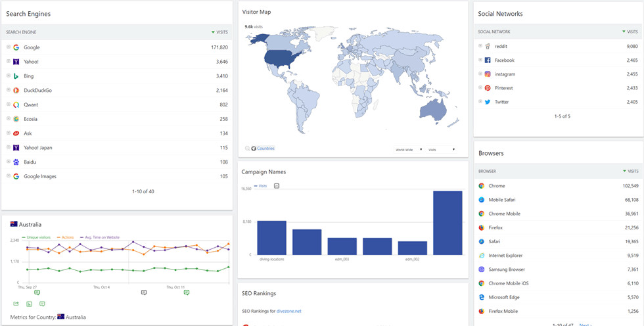Open annotations icon below Australia chart

point(42,304)
